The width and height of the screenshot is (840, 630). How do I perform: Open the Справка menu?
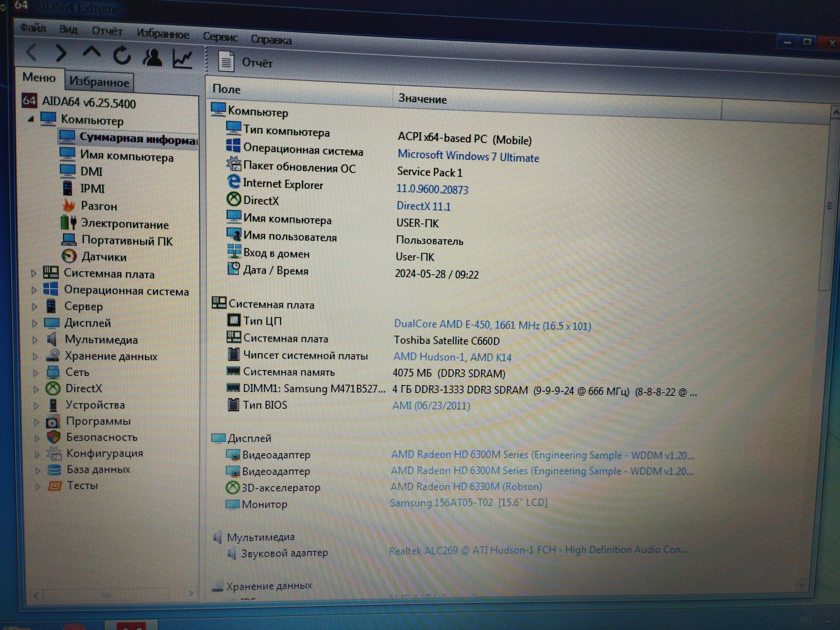pyautogui.click(x=271, y=39)
